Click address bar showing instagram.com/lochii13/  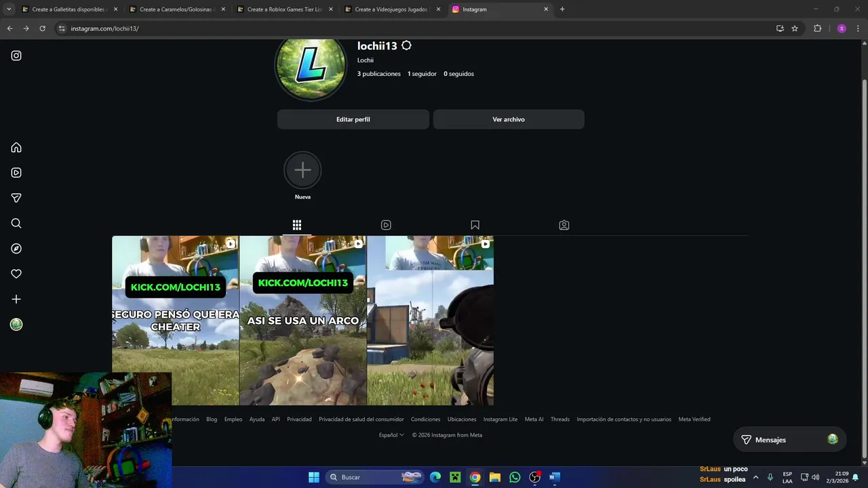point(414,28)
